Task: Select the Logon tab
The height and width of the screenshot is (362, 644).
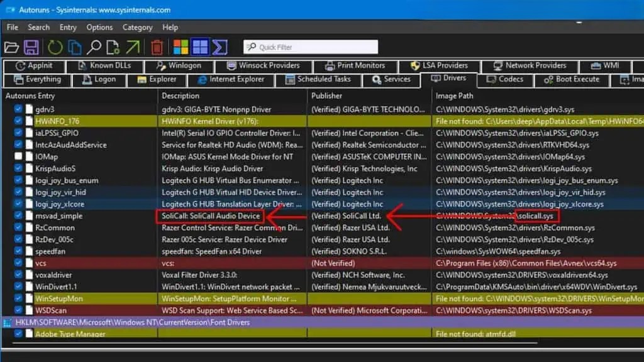Action: pos(99,79)
